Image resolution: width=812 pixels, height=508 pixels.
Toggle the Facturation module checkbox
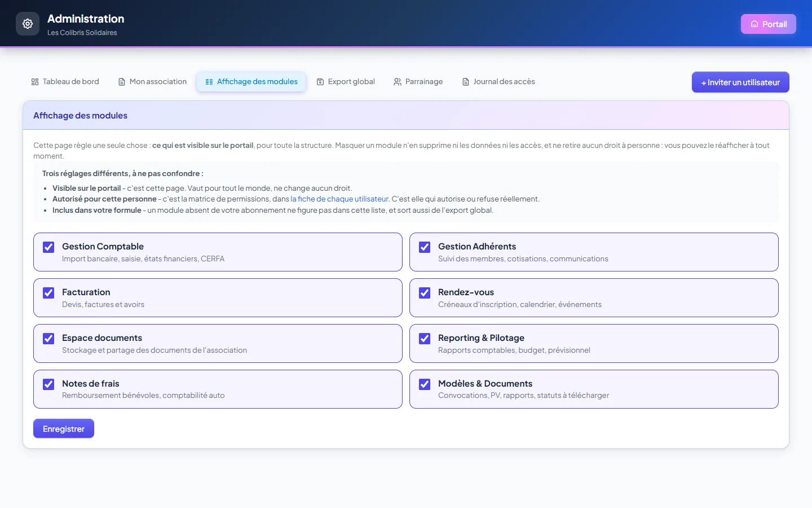pos(48,293)
